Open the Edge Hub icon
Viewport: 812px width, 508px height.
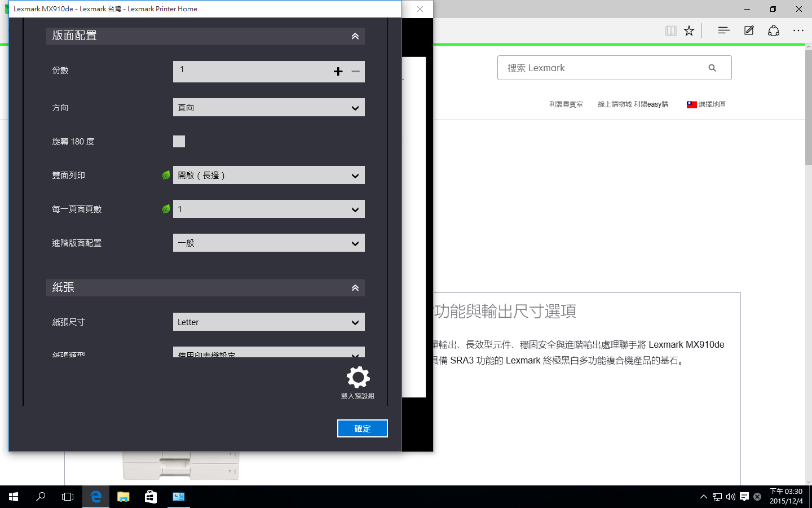point(723,30)
